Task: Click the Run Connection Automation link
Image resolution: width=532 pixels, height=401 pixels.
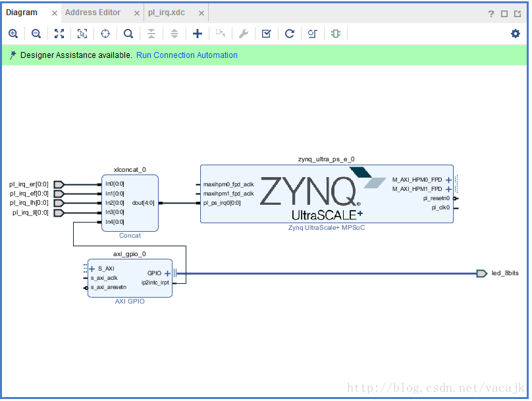Action: pos(186,55)
